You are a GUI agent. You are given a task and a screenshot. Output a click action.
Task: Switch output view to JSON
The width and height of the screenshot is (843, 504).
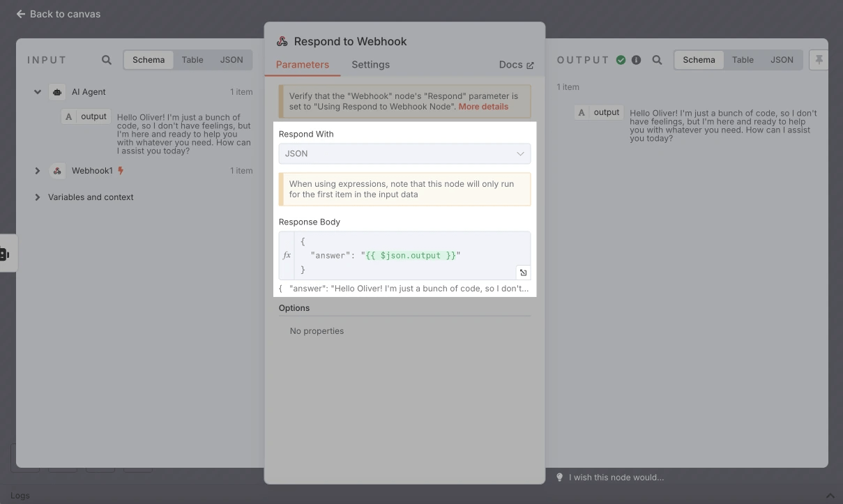click(782, 60)
